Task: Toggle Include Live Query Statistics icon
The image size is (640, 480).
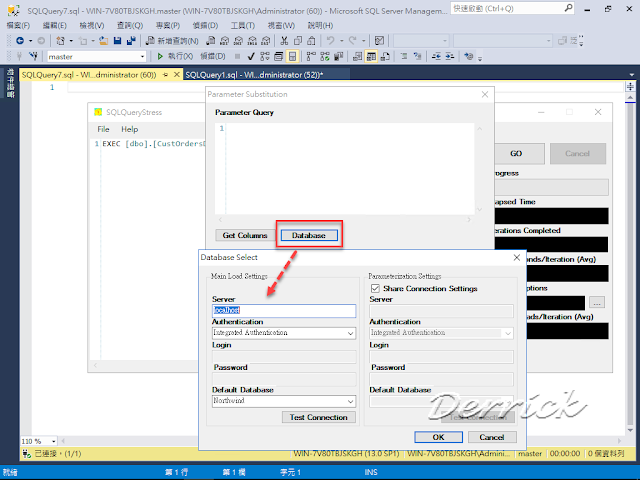Action: click(x=325, y=56)
